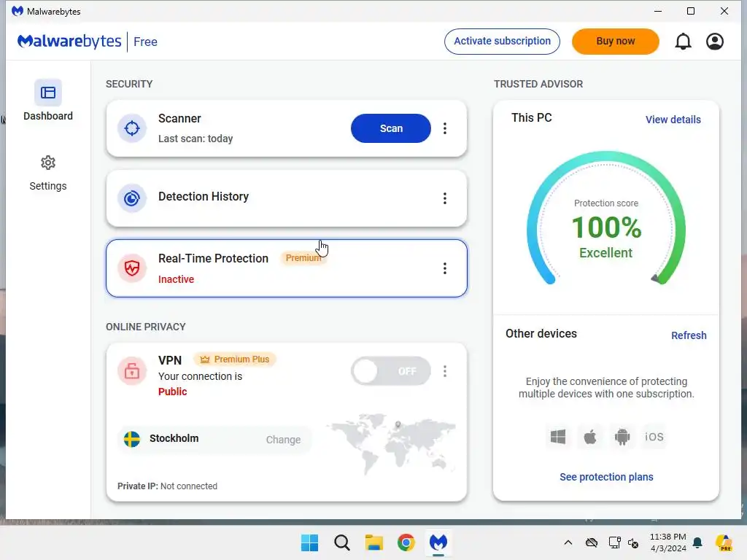Click the iOS platform icon under Other devices
The width and height of the screenshot is (747, 560).
[654, 437]
